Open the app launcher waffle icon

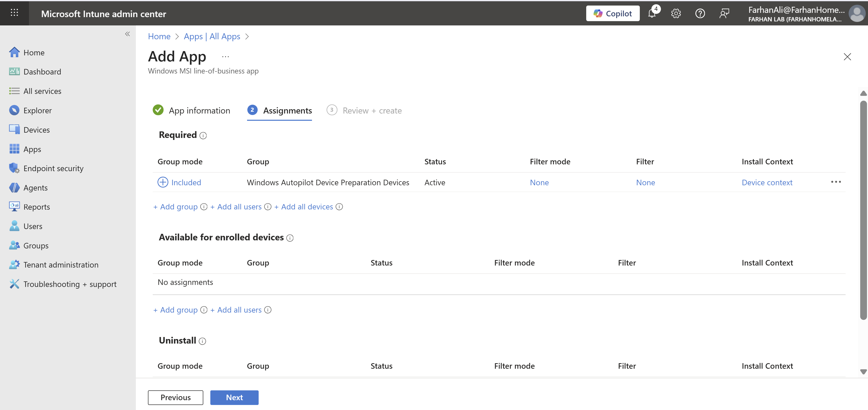(14, 13)
